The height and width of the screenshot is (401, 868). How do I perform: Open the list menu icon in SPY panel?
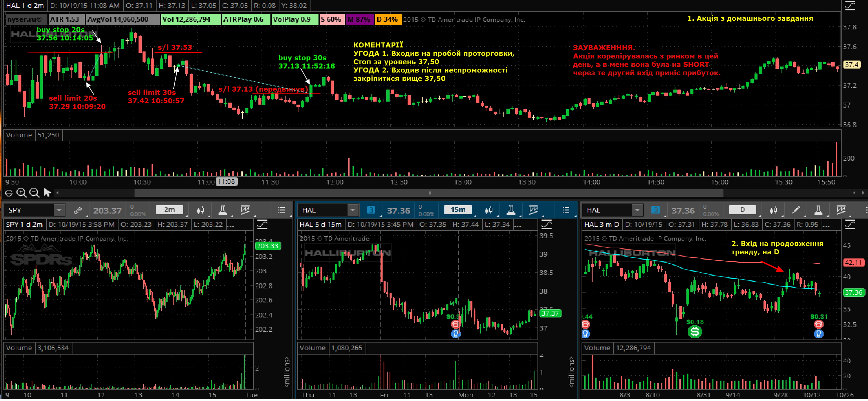[282, 211]
